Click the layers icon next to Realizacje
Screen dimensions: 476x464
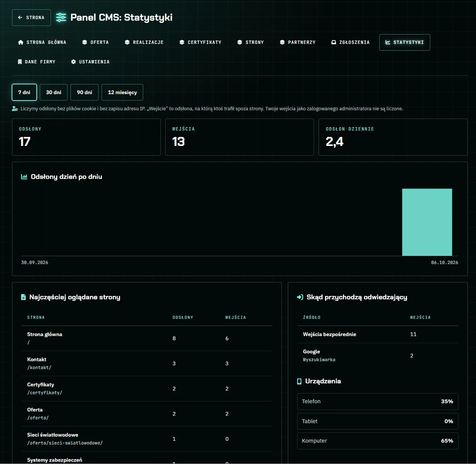(x=127, y=42)
